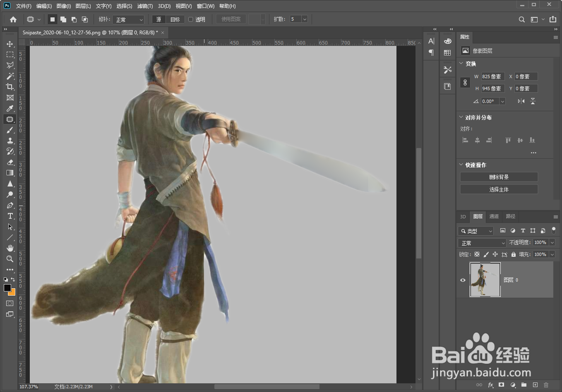Toggle lock transparent pixels
The width and height of the screenshot is (562, 392).
coord(477,254)
